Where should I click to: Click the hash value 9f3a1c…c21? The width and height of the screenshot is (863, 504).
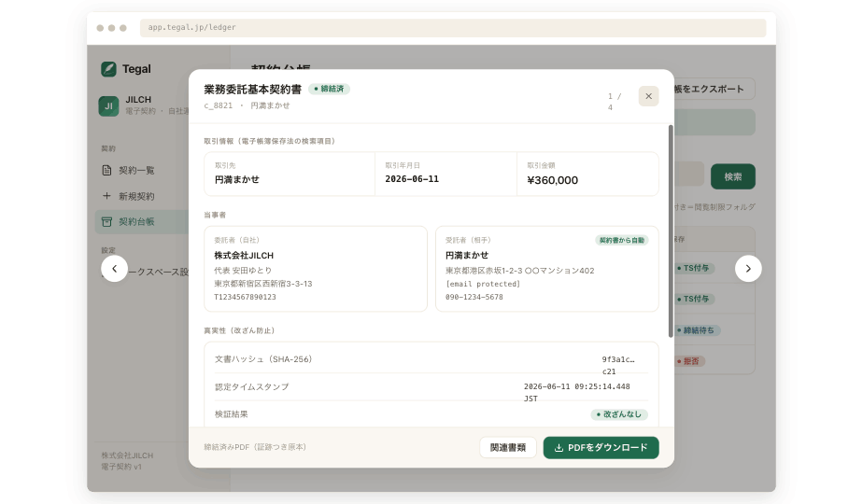[618, 365]
